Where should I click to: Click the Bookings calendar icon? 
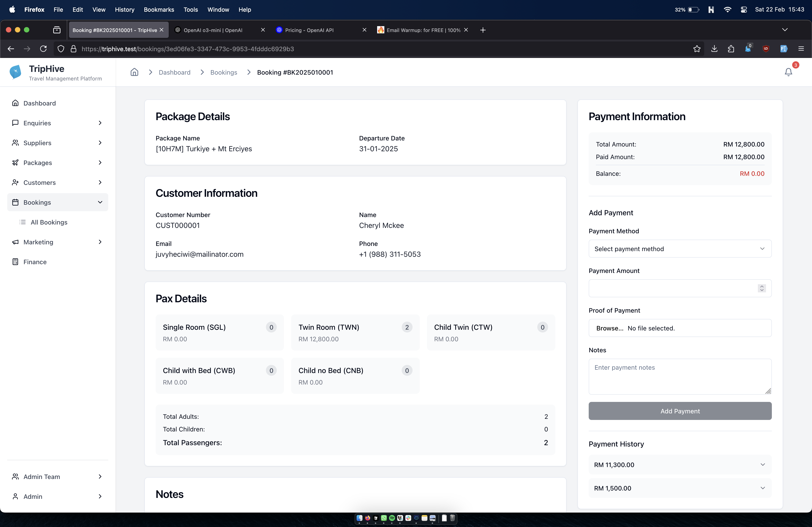point(15,202)
